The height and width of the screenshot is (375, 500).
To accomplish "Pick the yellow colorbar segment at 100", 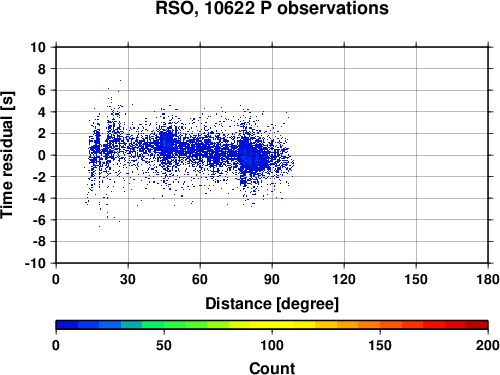I will (x=272, y=325).
